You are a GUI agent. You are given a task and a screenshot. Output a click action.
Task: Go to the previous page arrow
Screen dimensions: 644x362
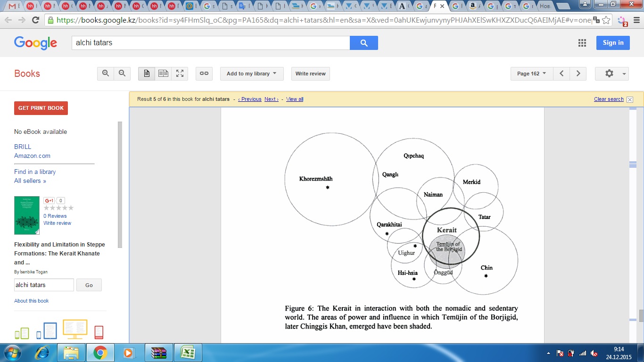561,74
